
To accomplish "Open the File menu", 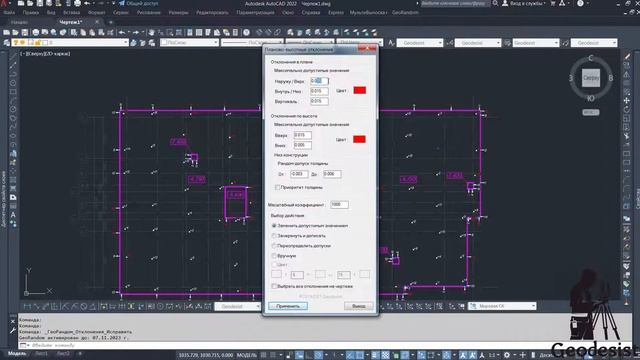I will coord(9,13).
